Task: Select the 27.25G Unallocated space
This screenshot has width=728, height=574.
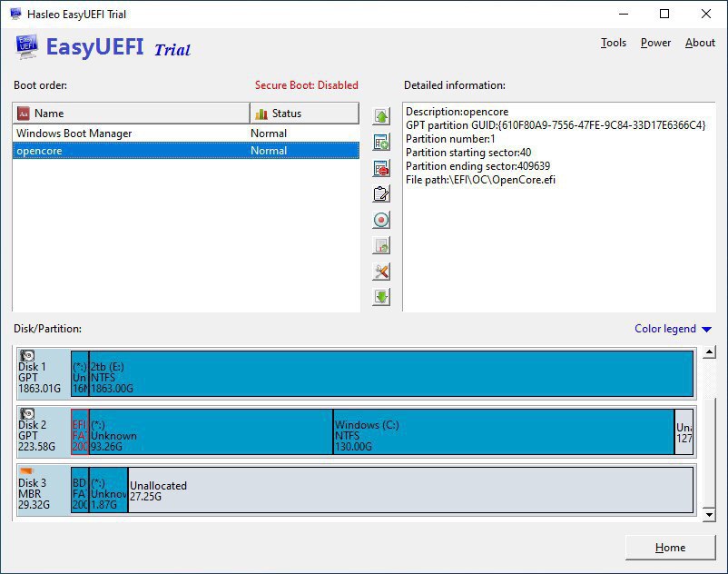Action: click(x=410, y=490)
